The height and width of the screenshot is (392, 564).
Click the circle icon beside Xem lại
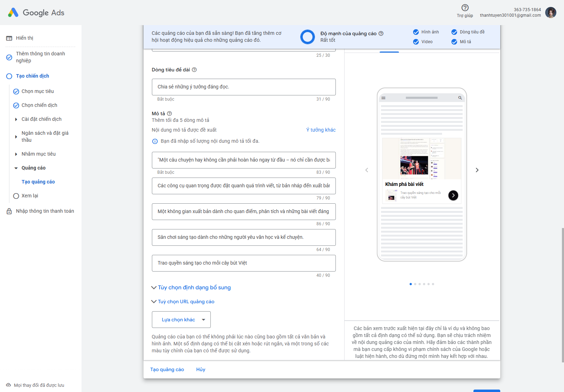[16, 196]
